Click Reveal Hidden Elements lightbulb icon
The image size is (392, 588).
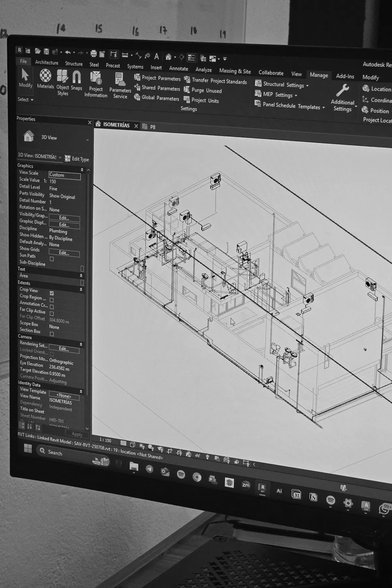pyautogui.click(x=207, y=456)
